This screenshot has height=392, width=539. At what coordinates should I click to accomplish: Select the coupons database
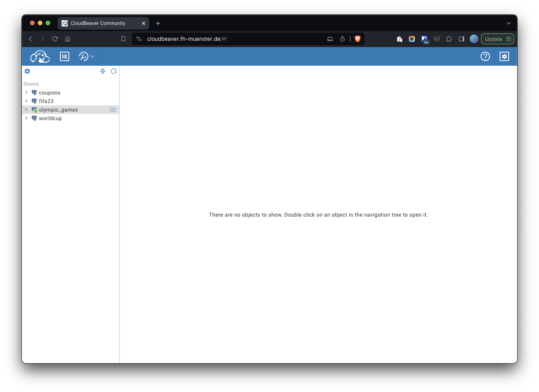pyautogui.click(x=49, y=93)
